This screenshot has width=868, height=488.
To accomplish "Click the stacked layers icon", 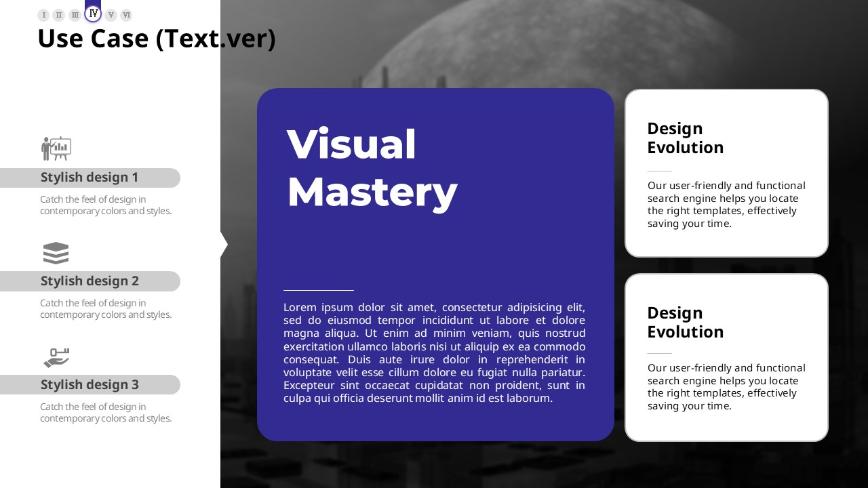I will (56, 253).
